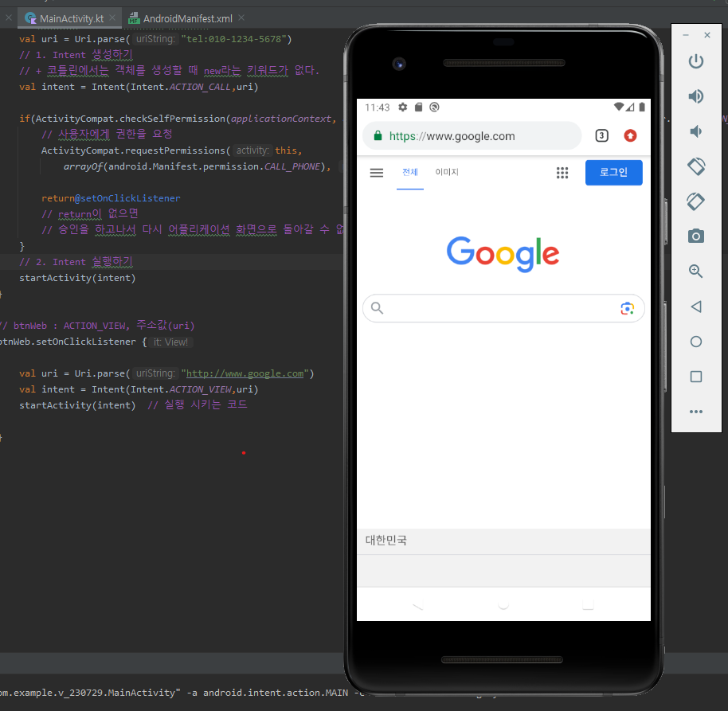Open the Chrome tab switcher showing 3
Viewport: 728px width, 711px height.
tap(601, 135)
